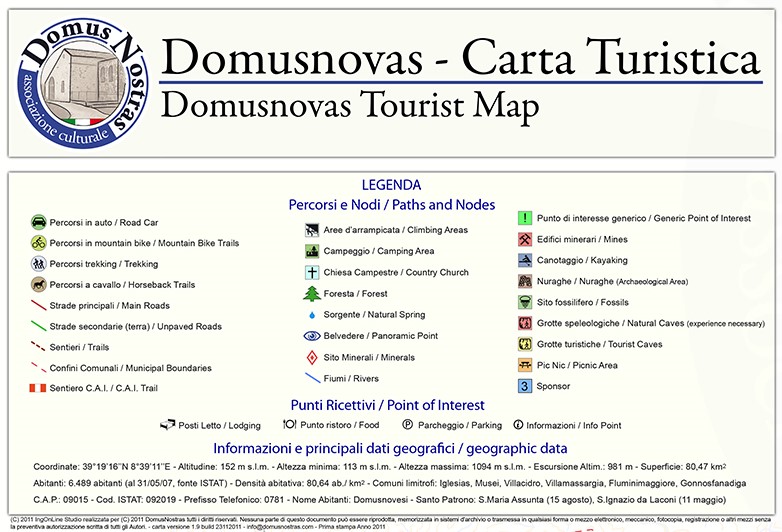Click the Camping Area tent icon

(312, 251)
